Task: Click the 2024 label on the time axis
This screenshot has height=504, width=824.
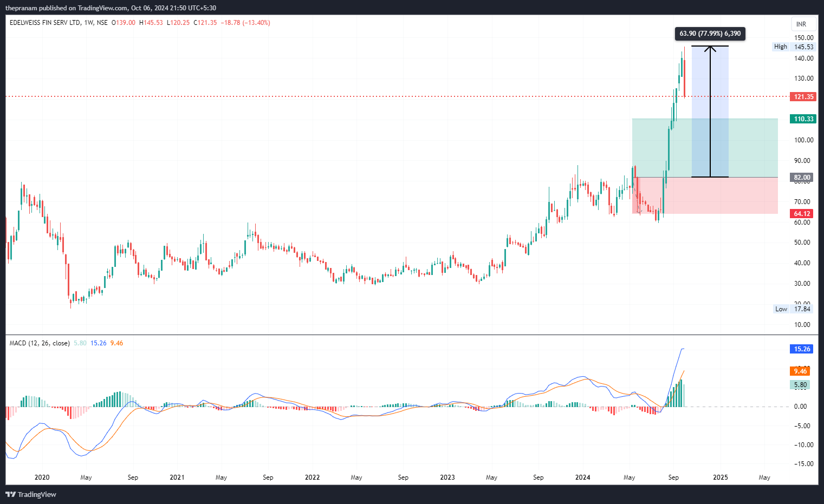Action: tap(583, 477)
